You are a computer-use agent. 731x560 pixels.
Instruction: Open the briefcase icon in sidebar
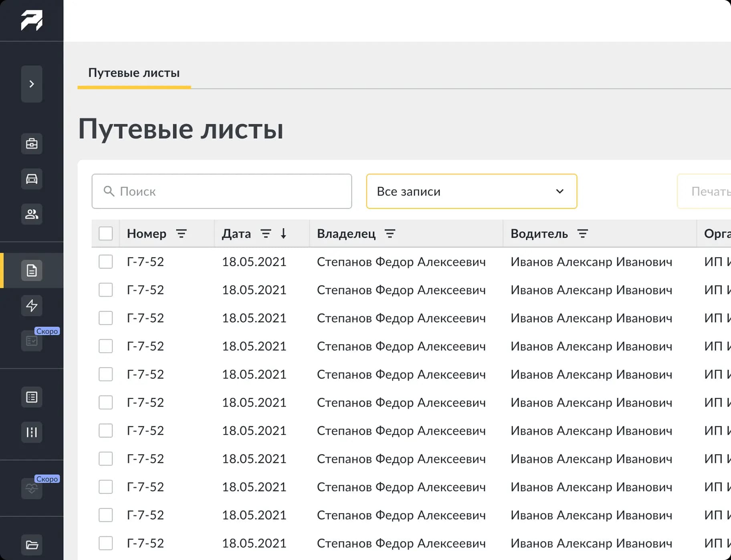(32, 143)
